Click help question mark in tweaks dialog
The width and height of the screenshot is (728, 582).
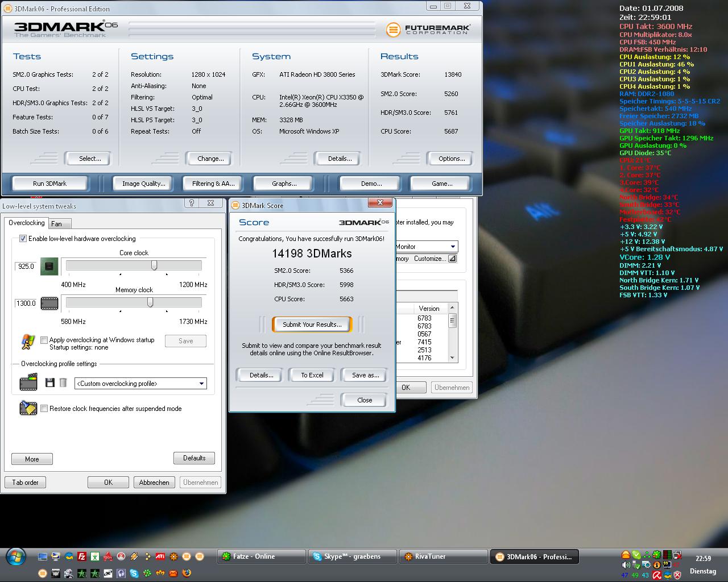pyautogui.click(x=192, y=203)
